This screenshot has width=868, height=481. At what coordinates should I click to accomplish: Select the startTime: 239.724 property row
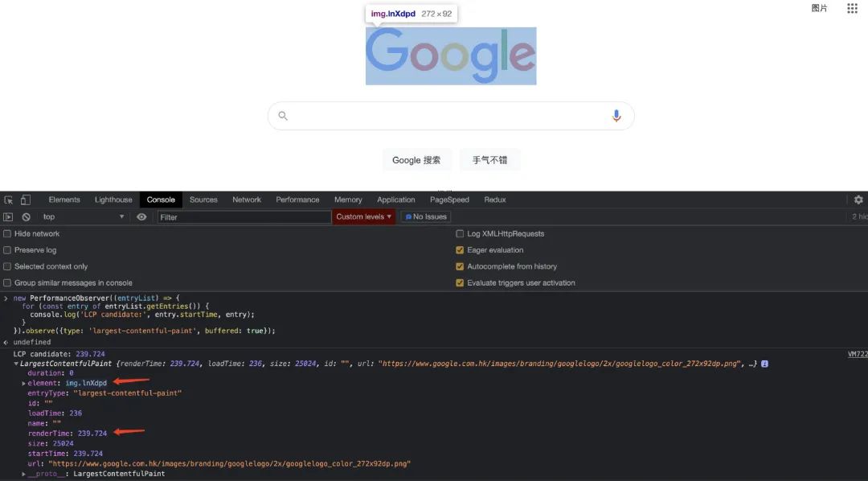click(x=65, y=454)
